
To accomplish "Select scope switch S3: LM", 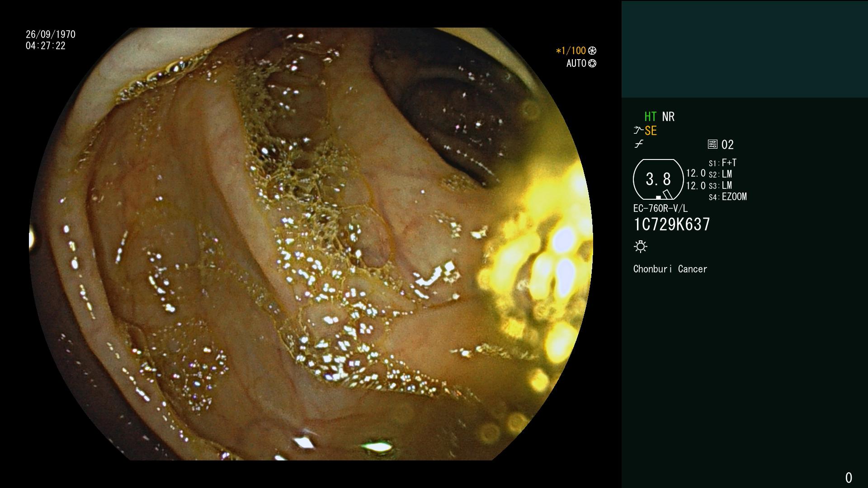I will (721, 185).
